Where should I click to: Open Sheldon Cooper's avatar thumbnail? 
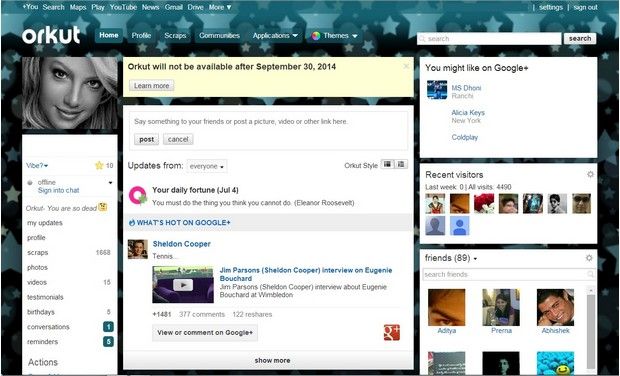pos(138,249)
